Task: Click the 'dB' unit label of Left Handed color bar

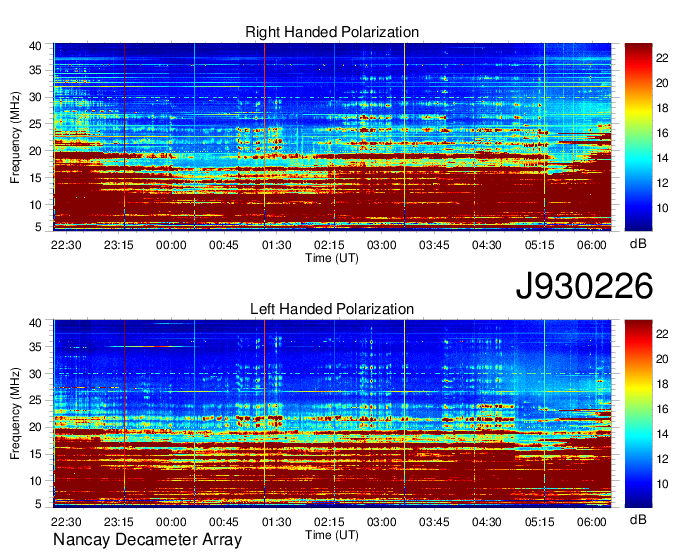Action: point(638,519)
